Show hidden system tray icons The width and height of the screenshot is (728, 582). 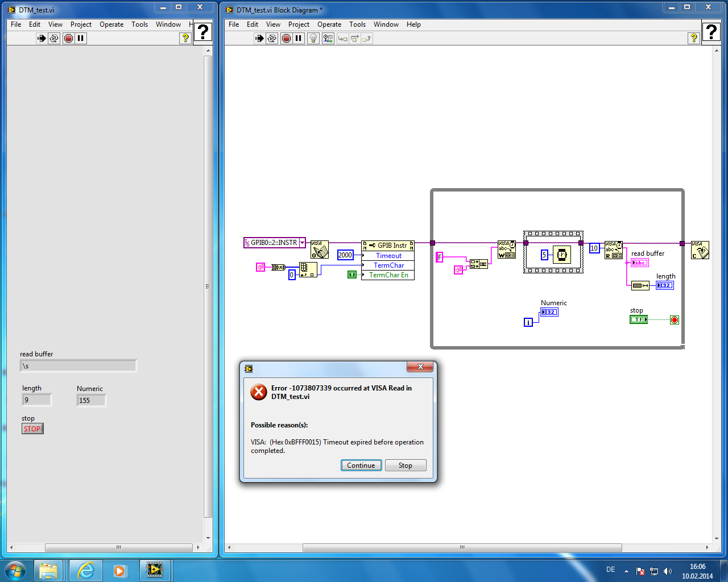pyautogui.click(x=626, y=571)
